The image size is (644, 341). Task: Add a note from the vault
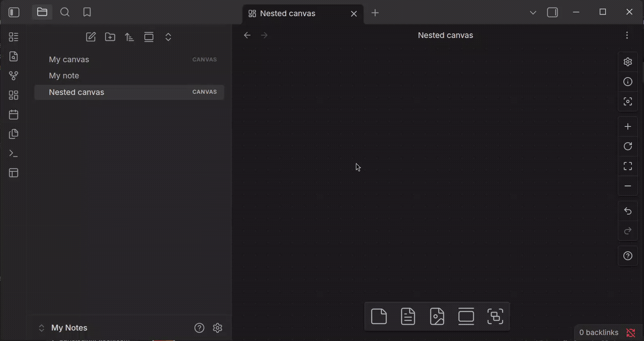[408, 316]
